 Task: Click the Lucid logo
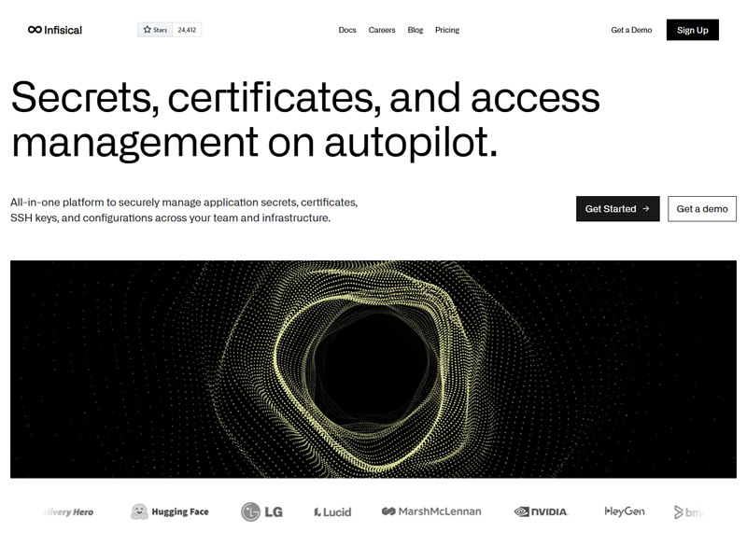332,511
